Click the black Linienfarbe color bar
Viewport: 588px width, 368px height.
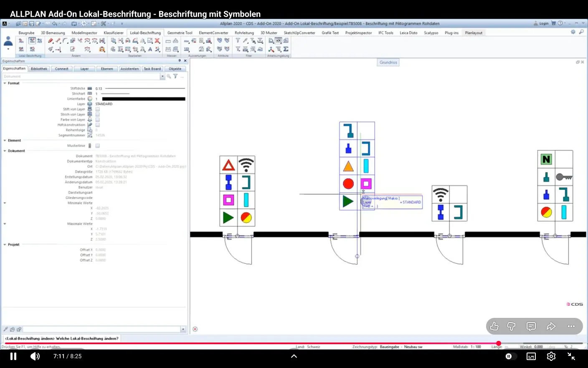click(144, 99)
